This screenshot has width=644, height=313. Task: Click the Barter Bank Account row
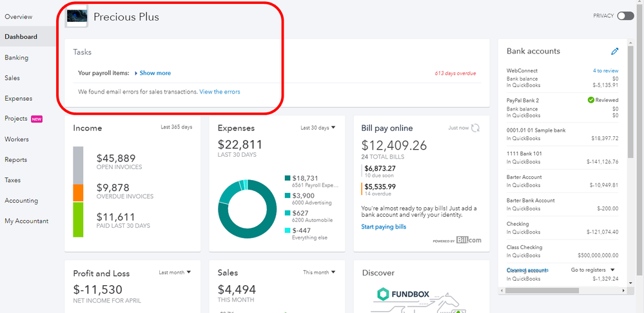coord(562,205)
